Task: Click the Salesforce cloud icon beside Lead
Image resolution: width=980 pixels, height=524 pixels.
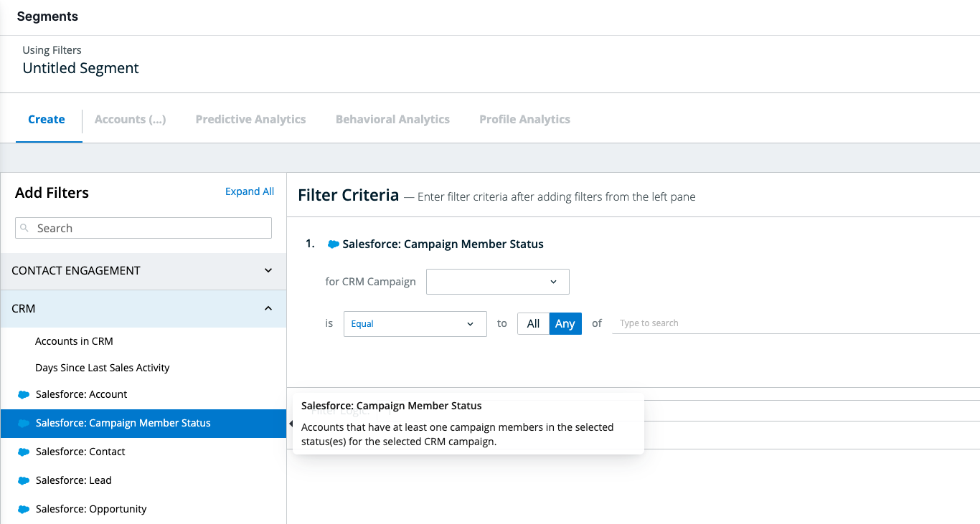Action: [x=24, y=481]
